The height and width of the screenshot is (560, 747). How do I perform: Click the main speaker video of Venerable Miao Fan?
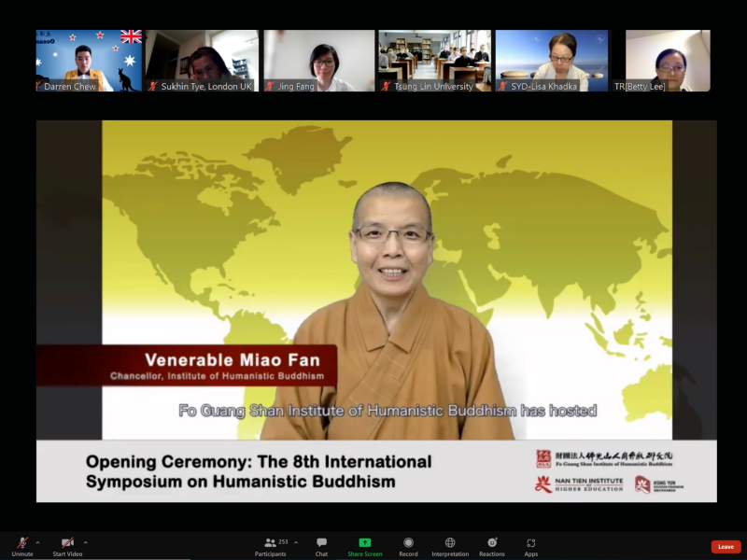click(376, 311)
